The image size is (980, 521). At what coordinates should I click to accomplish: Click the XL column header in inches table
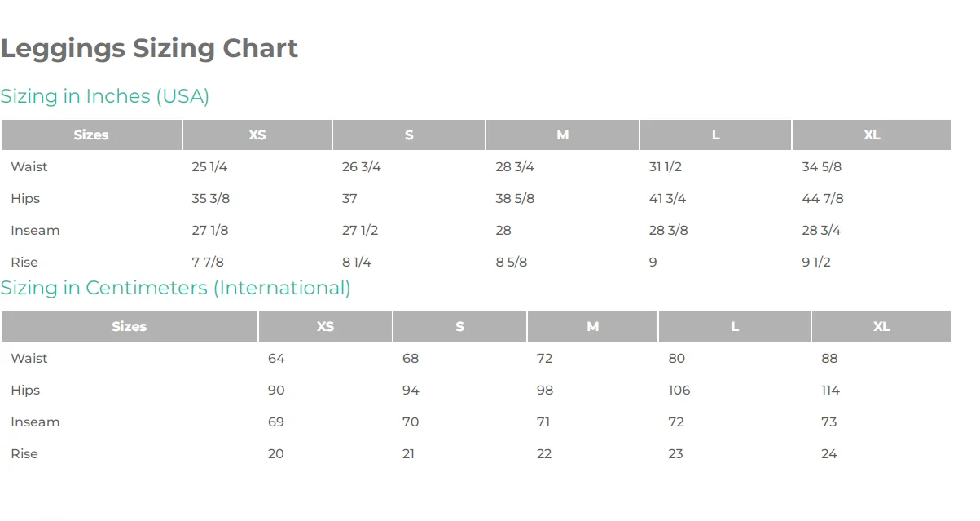pyautogui.click(x=872, y=135)
